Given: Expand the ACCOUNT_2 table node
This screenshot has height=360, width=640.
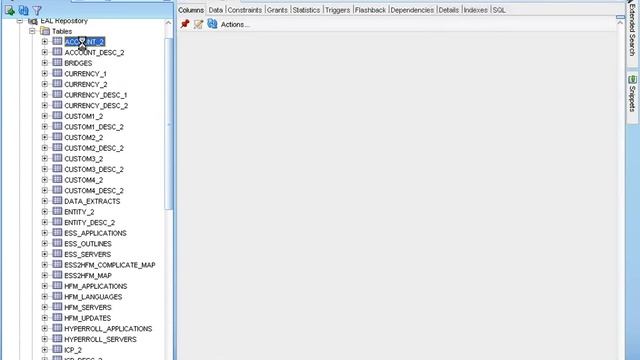Looking at the screenshot, I should point(44,42).
